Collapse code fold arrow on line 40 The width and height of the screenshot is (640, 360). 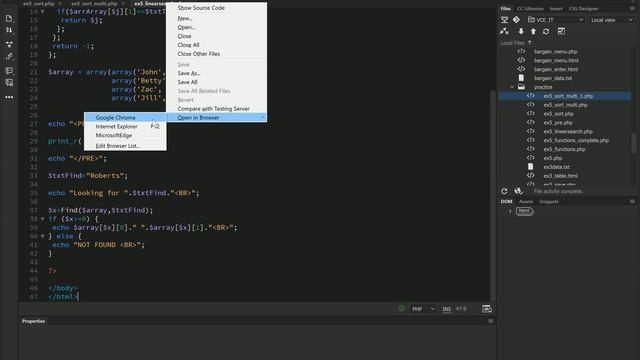pyautogui.click(x=42, y=236)
